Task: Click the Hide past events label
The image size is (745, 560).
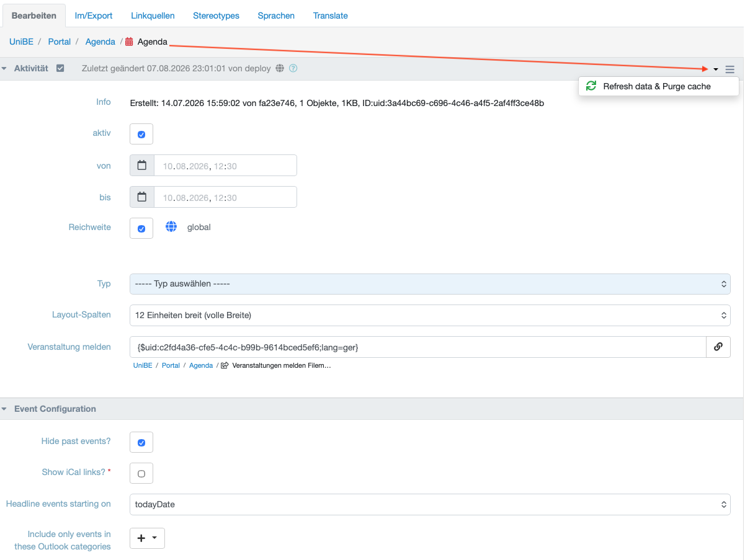Action: click(76, 441)
